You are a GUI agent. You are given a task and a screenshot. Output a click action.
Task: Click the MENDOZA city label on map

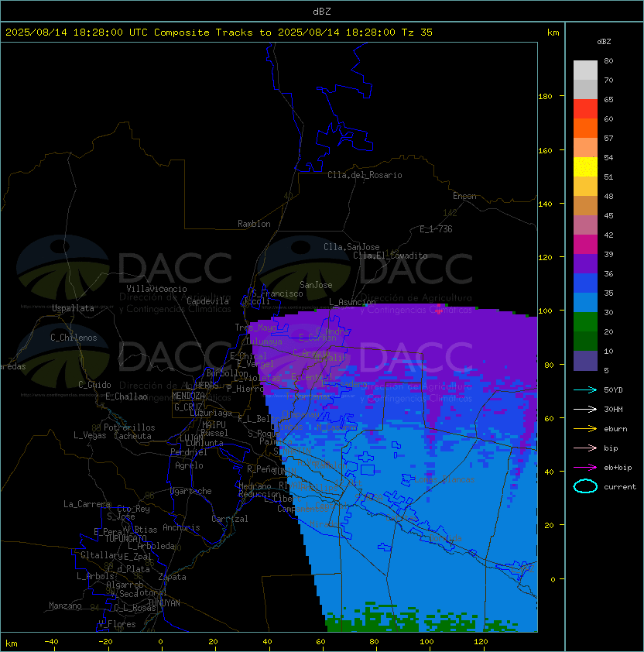pos(188,396)
